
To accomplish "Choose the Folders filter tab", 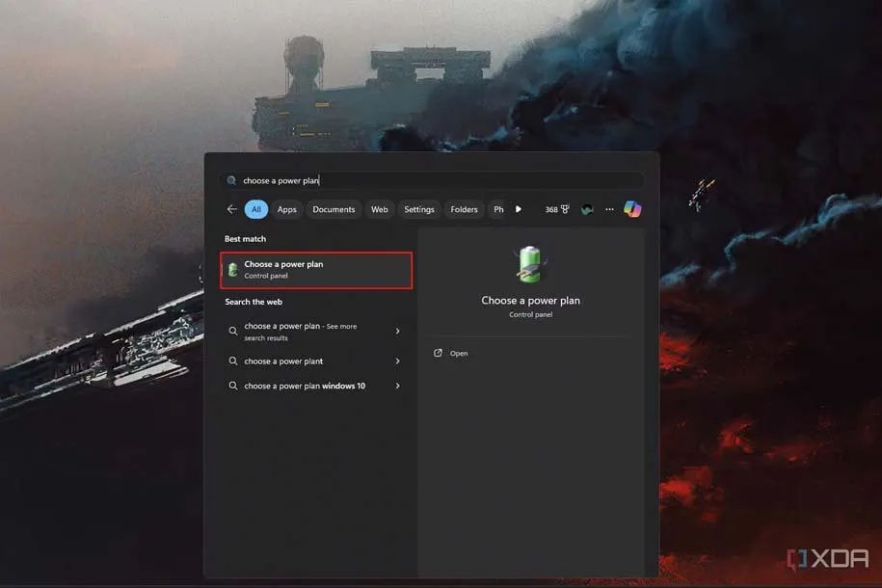I will (x=464, y=209).
